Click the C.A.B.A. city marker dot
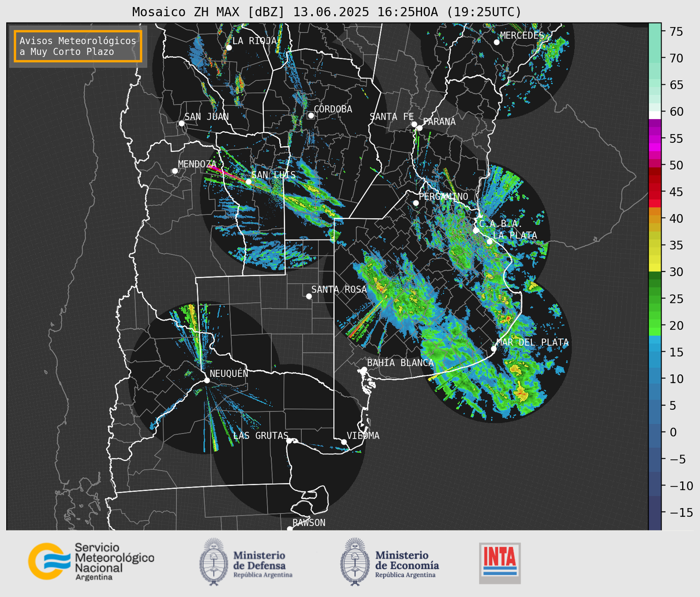Viewport: 700px width, 597px height. (x=476, y=230)
